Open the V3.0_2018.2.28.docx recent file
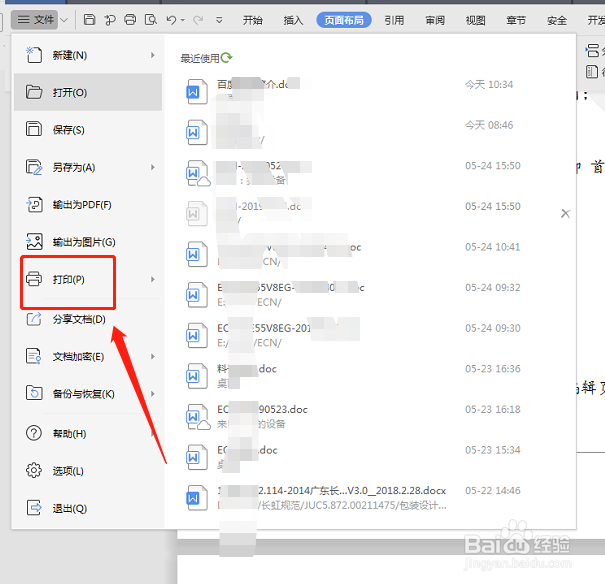This screenshot has width=605, height=584. [x=369, y=498]
